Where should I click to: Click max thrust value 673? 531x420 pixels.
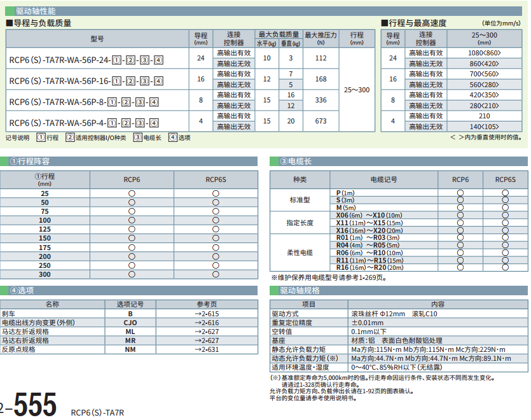coord(321,121)
